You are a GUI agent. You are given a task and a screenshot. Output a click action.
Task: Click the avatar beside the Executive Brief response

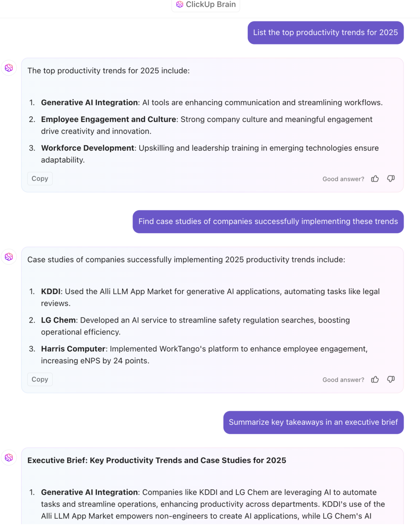pyautogui.click(x=9, y=458)
